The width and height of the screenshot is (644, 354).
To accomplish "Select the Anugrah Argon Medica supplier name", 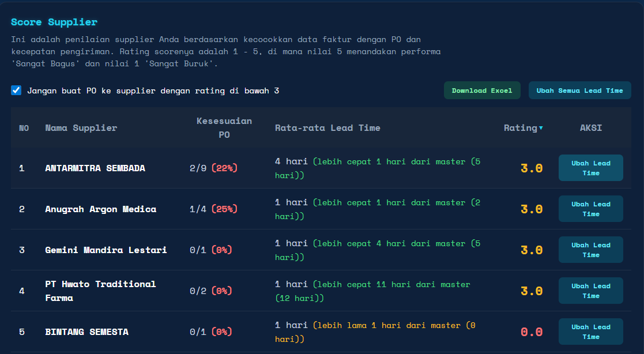I will click(x=100, y=209).
